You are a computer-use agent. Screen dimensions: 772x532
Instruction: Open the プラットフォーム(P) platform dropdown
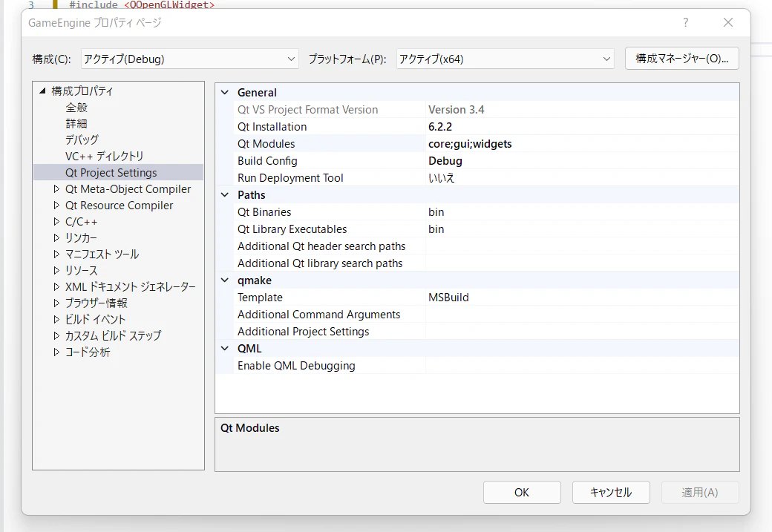[x=506, y=59]
